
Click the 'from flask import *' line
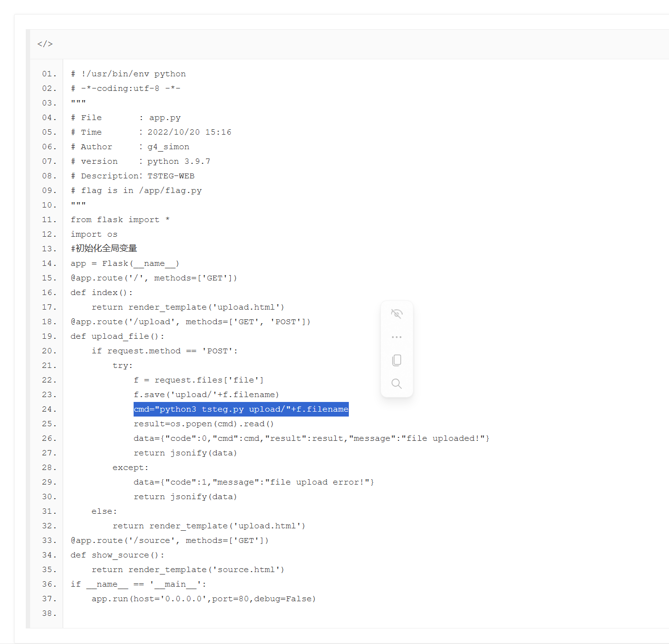pyautogui.click(x=120, y=220)
